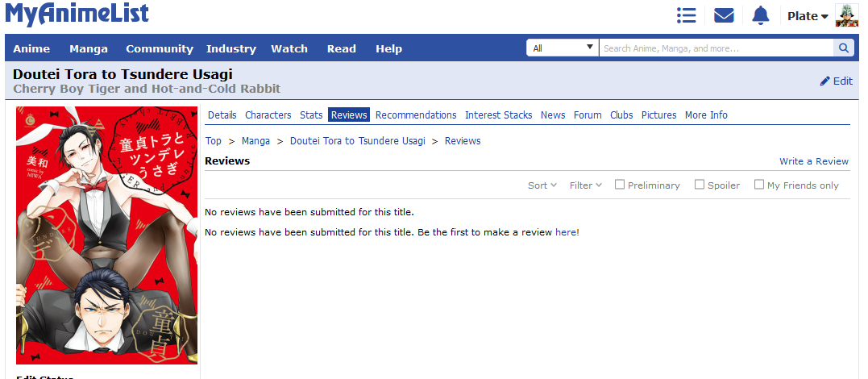Open the Read menu
This screenshot has width=868, height=379.
341,48
